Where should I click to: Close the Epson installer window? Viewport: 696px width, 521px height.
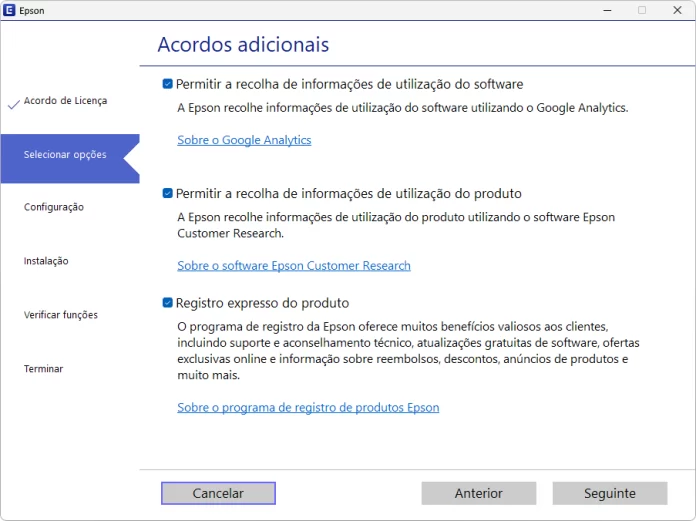(x=677, y=10)
